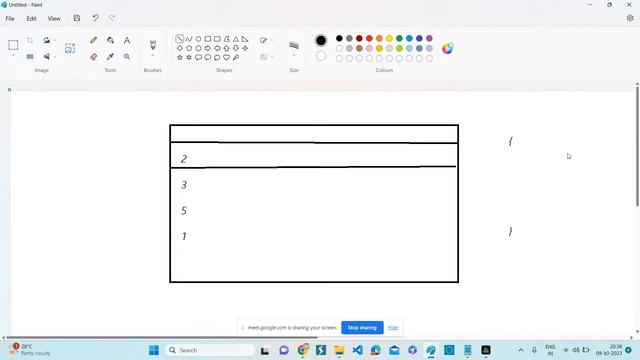Select the Diamond shape

[180, 48]
